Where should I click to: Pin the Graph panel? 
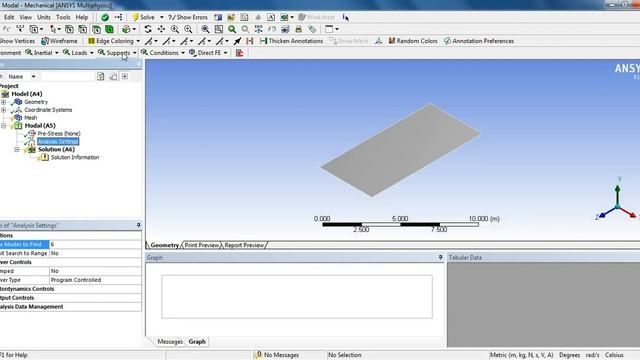click(440, 257)
